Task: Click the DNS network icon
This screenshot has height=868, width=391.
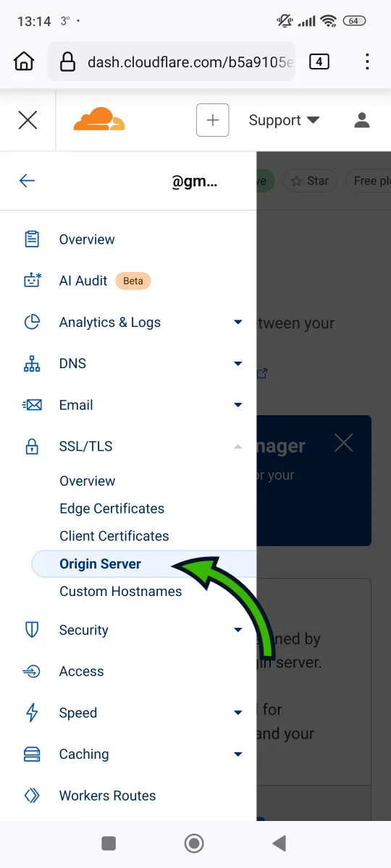Action: pos(32,364)
